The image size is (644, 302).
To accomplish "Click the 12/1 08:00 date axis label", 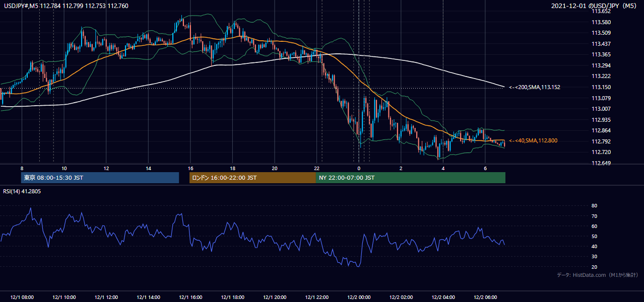I will coord(22,297).
